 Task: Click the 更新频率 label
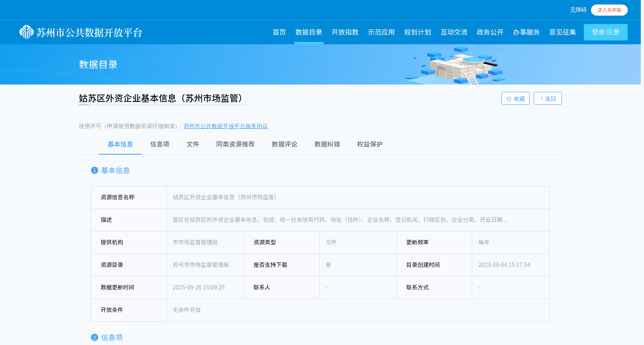(x=417, y=242)
